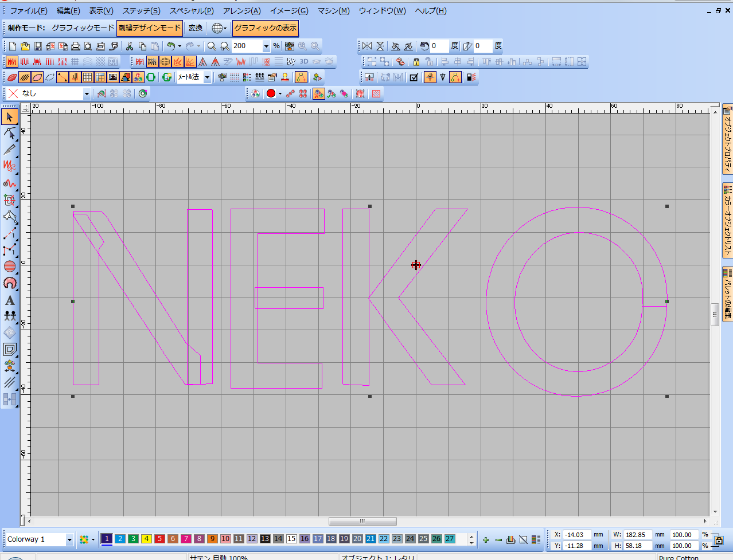Select the Monogram ABC diamond tool
The width and height of the screenshot is (733, 560).
tap(10, 333)
